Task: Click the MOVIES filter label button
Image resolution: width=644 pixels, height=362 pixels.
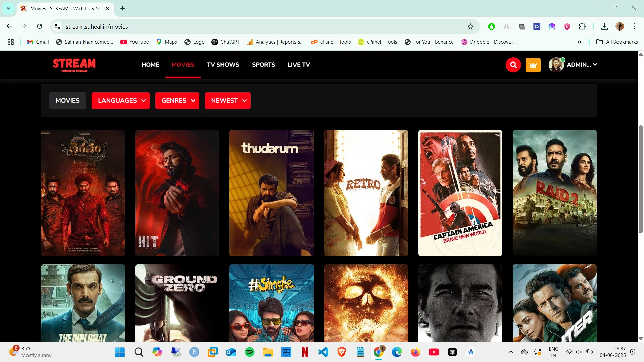Action: coord(67,101)
